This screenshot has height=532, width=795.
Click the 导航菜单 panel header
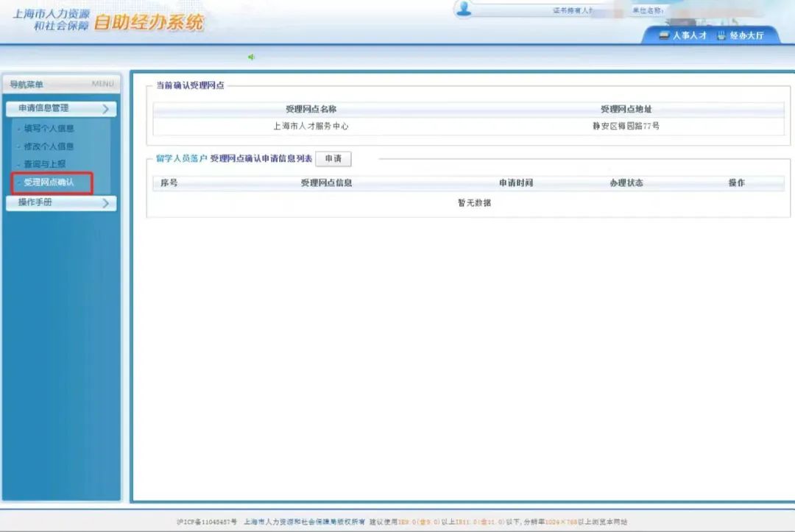(61, 84)
